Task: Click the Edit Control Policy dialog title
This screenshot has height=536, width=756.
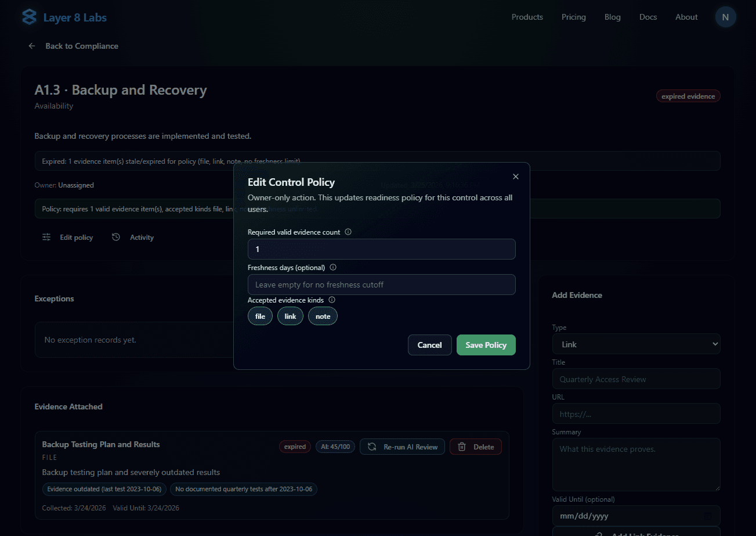Action: point(291,182)
